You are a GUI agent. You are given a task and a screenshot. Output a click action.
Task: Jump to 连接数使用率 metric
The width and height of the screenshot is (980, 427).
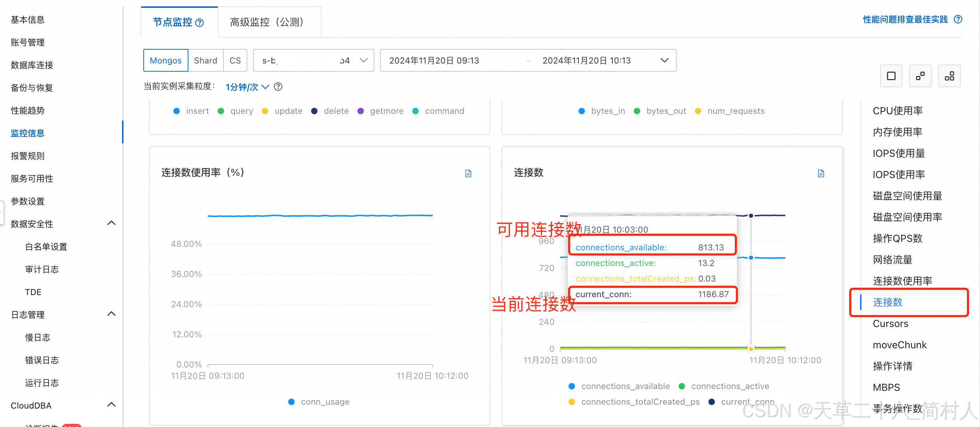902,281
